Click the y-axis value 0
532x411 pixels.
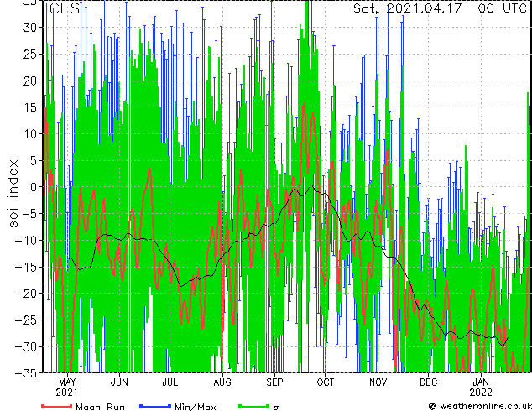point(35,187)
